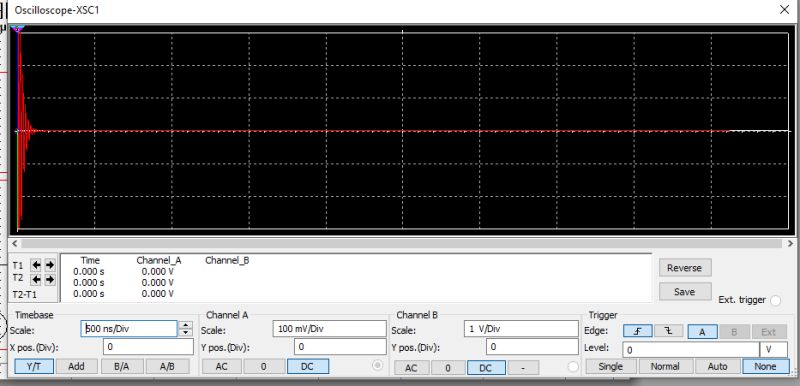Click scrollbar right arrow below display

click(x=791, y=244)
